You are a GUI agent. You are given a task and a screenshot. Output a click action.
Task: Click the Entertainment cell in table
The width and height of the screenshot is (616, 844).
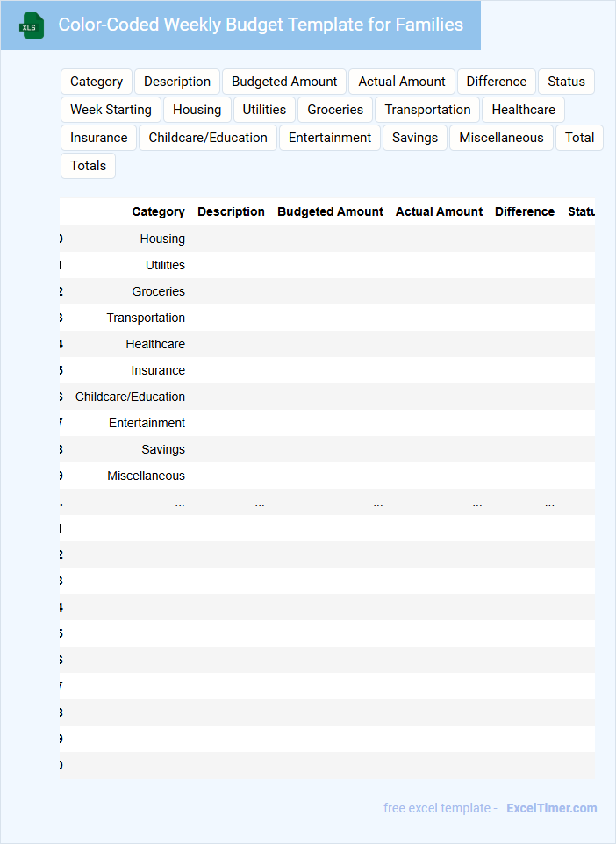tap(147, 423)
